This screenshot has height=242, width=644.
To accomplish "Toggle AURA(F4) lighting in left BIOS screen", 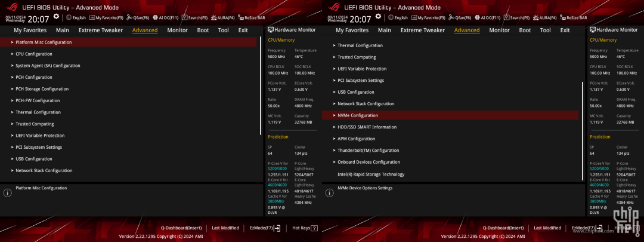I will pos(223,18).
